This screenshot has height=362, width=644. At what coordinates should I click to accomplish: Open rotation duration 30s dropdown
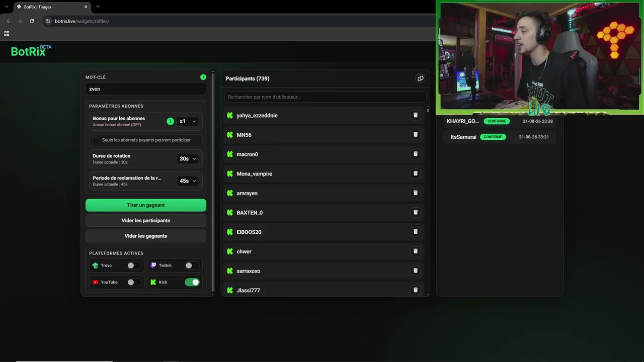(188, 159)
